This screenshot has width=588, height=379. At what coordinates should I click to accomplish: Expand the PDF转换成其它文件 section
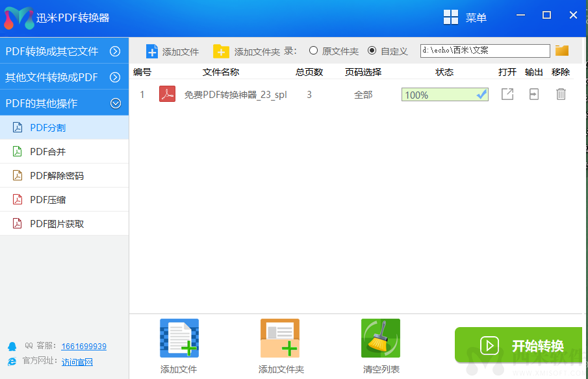[65, 50]
